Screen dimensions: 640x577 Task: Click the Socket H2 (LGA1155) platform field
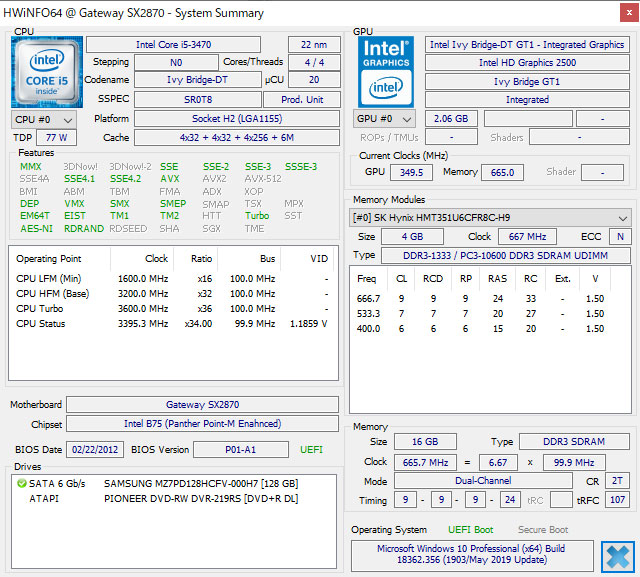[237, 119]
